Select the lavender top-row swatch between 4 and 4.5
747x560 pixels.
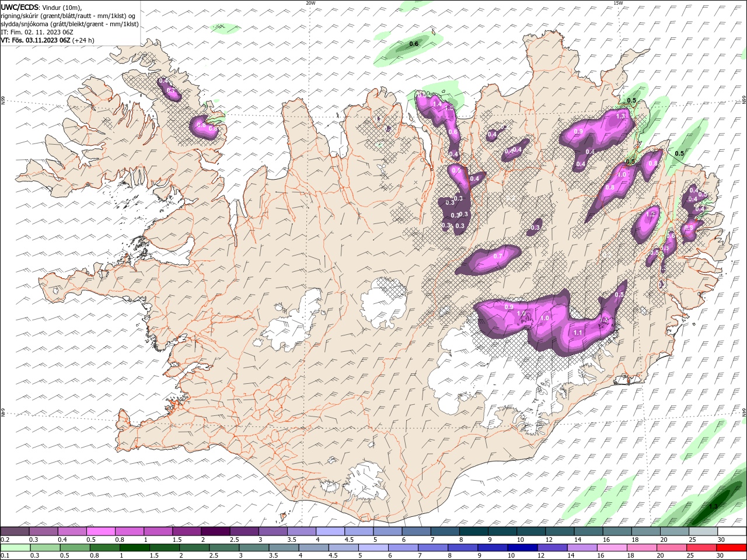pyautogui.click(x=330, y=531)
